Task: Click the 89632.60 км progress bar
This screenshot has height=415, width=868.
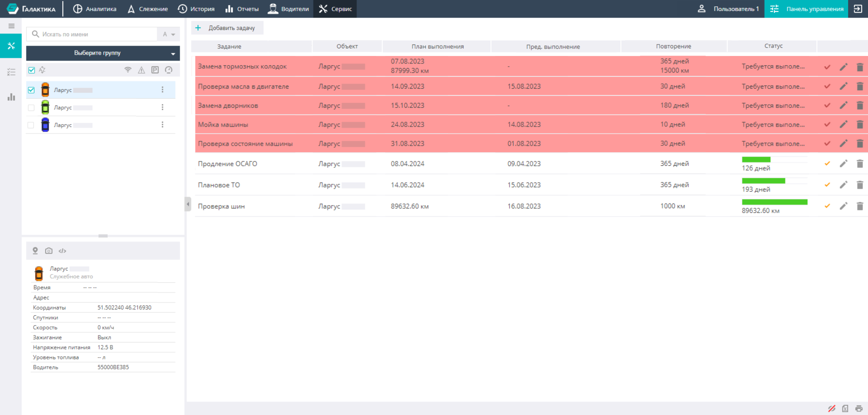Action: click(x=774, y=202)
